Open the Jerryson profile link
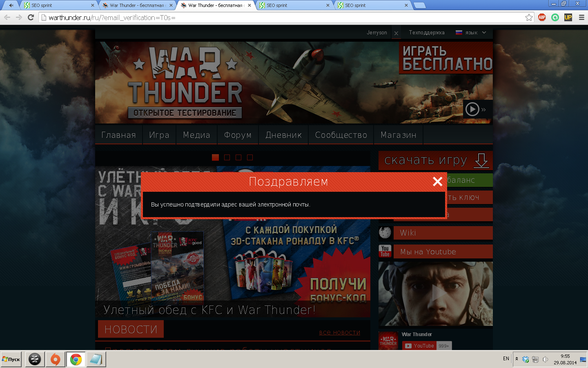588x368 pixels. click(376, 33)
